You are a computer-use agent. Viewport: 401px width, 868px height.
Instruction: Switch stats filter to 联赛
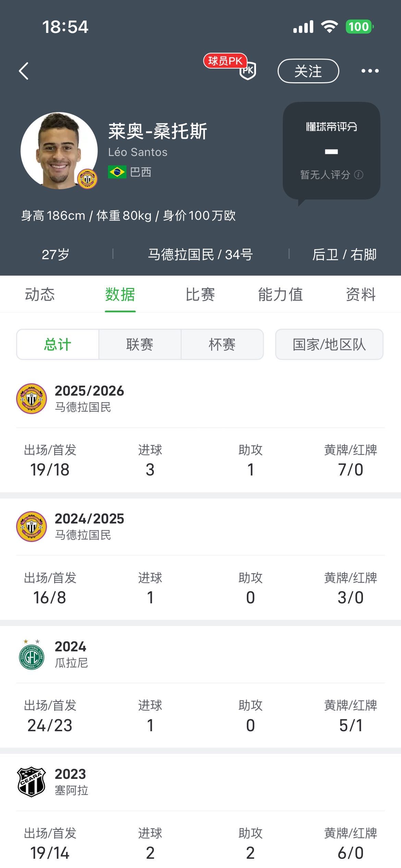tap(140, 344)
